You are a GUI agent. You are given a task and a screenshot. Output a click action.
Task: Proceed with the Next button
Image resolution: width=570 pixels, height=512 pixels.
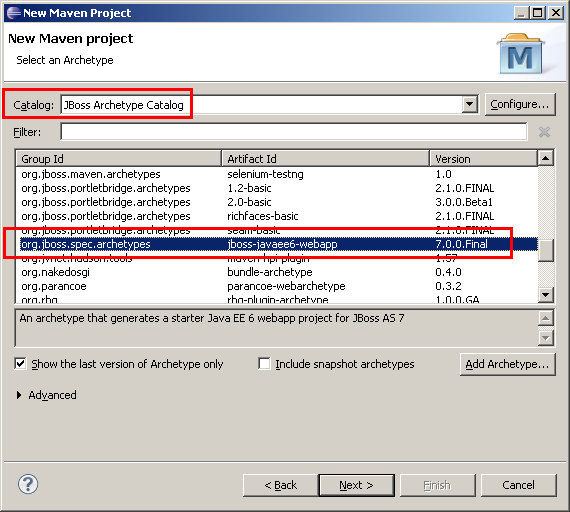coord(356,485)
